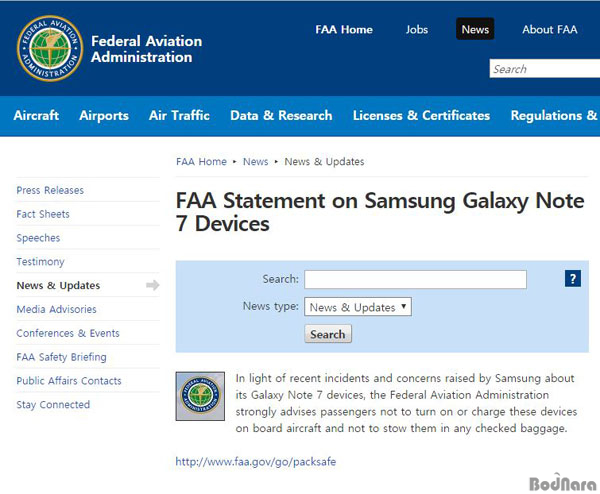This screenshot has height=494, width=600.
Task: Click the Media Advisories sidebar link
Action: pyautogui.click(x=57, y=309)
